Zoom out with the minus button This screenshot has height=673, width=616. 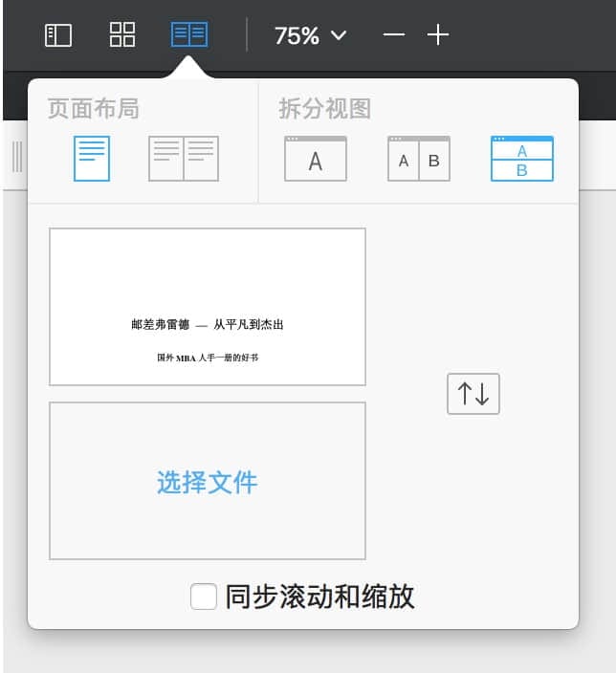[x=393, y=35]
